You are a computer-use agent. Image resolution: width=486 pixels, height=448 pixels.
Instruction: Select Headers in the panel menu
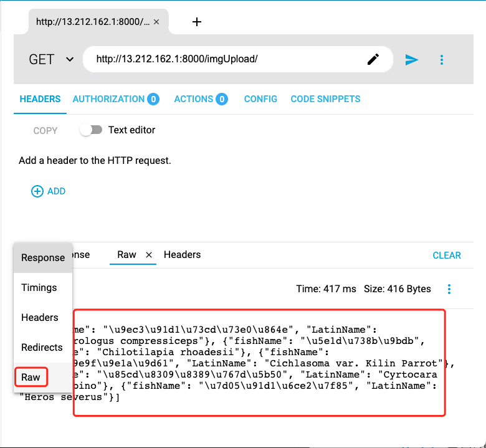[43, 318]
